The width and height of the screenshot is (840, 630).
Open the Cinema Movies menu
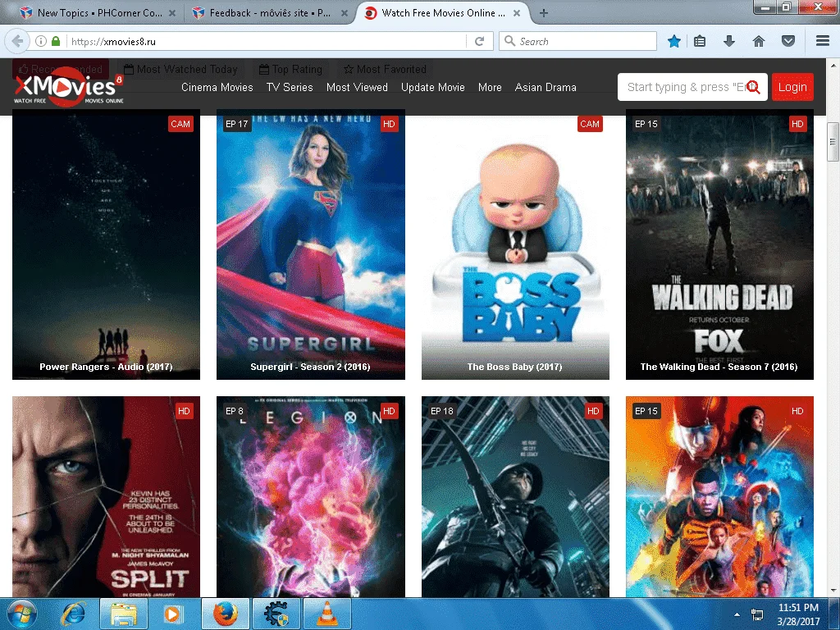(x=217, y=87)
